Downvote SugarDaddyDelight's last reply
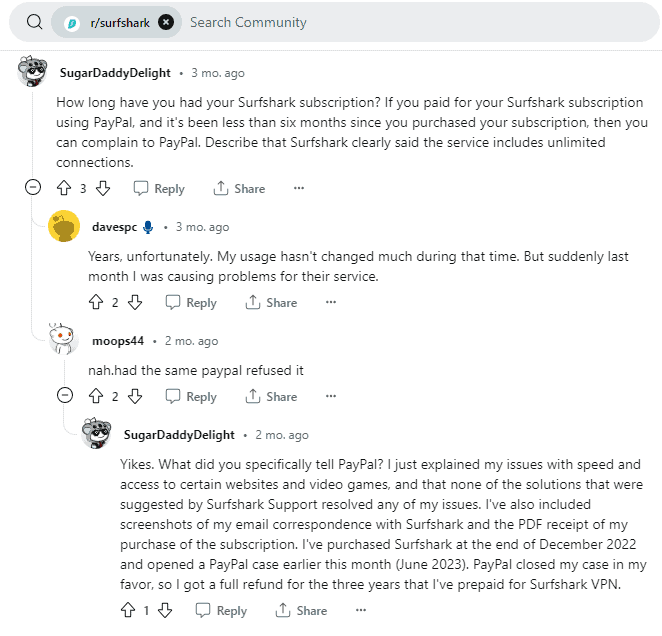This screenshot has height=636, width=662. click(x=165, y=610)
